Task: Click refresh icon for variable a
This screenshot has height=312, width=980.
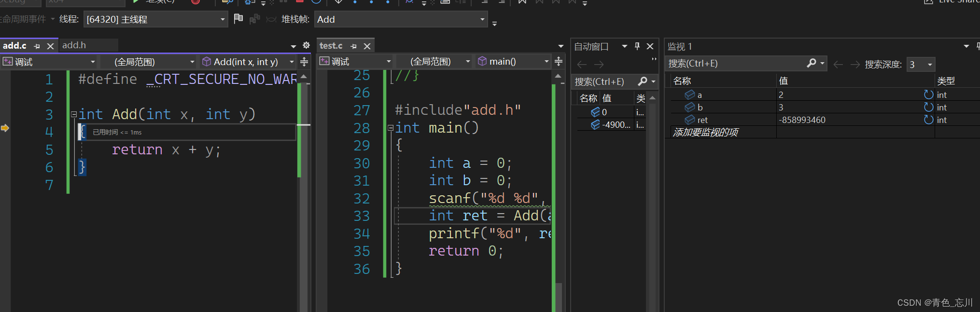Action: 928,95
